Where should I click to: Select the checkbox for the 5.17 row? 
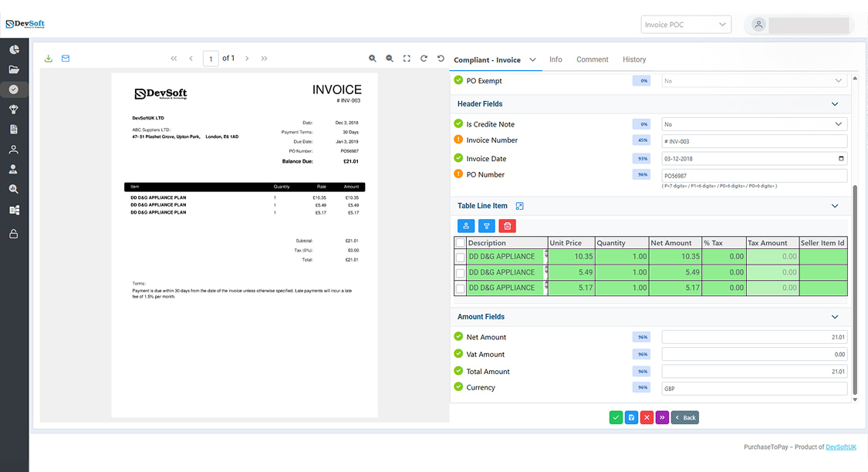tap(461, 288)
